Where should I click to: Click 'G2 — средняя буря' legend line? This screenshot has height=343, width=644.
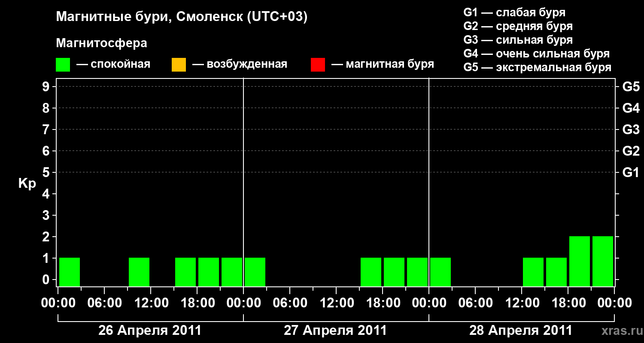click(518, 26)
